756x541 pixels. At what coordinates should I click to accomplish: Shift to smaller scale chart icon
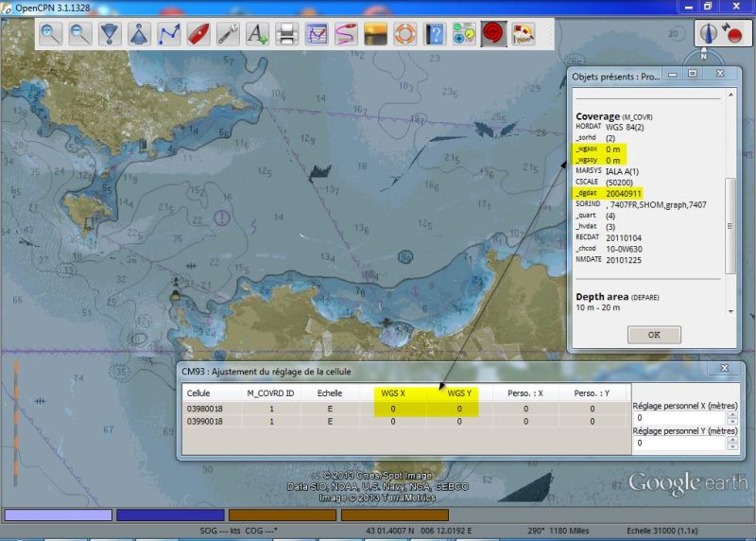[139, 34]
